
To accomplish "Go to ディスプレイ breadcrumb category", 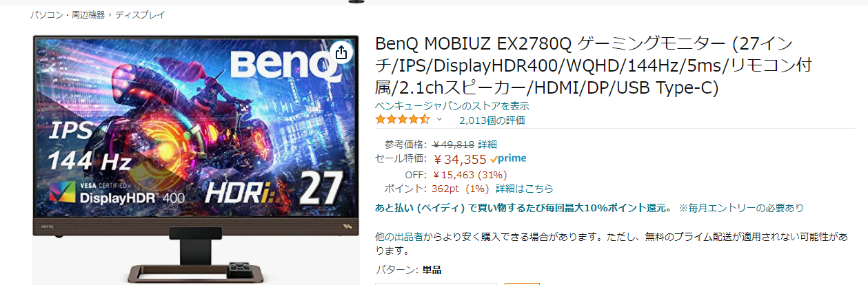I will (140, 14).
